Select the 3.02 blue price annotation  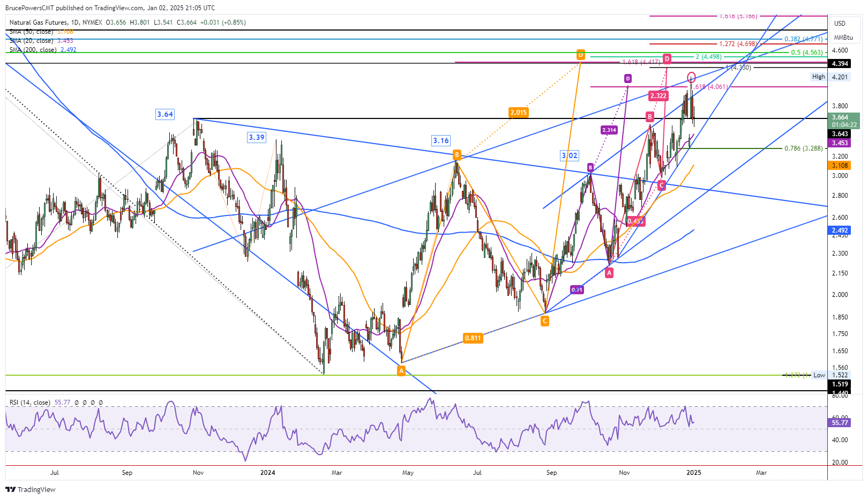(x=570, y=155)
